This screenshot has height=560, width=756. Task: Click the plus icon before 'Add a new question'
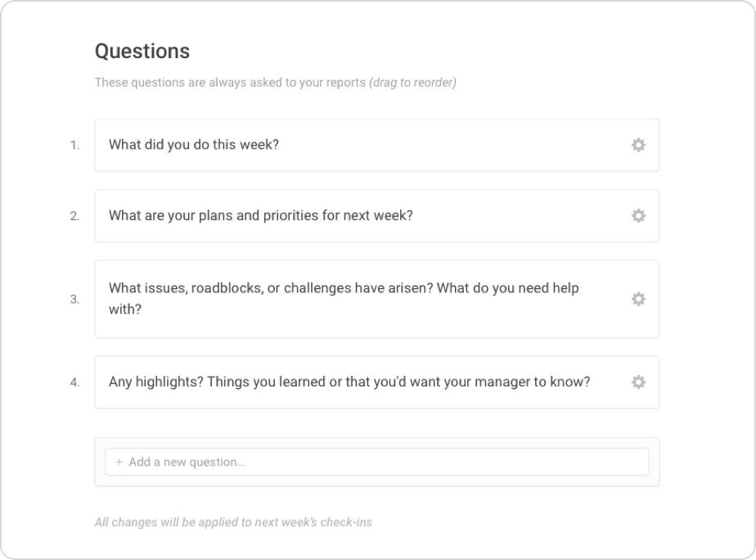pyautogui.click(x=119, y=462)
